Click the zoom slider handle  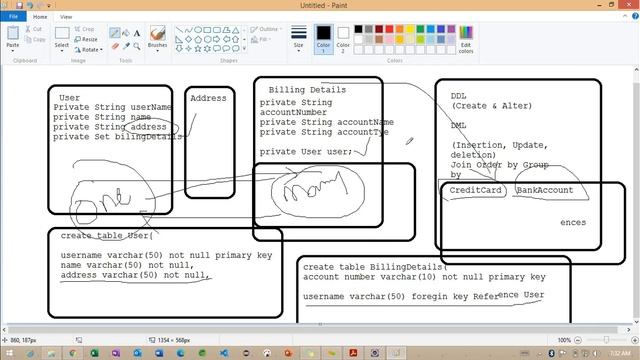pos(607,340)
